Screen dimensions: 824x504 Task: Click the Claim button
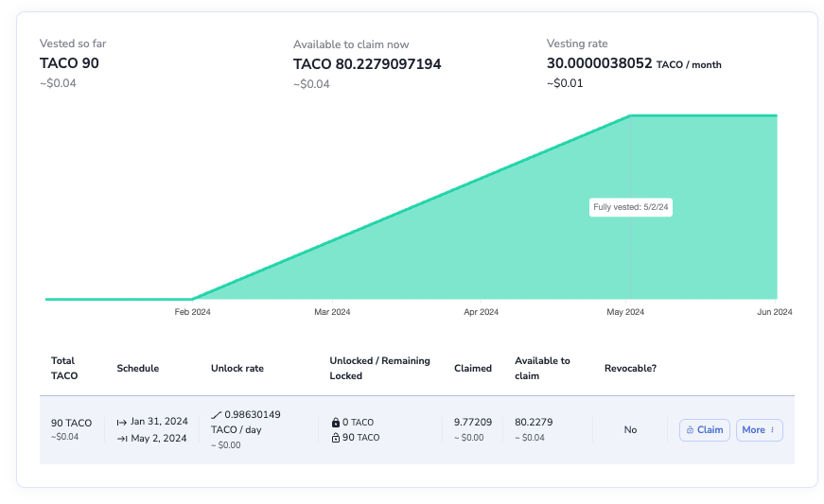(704, 430)
